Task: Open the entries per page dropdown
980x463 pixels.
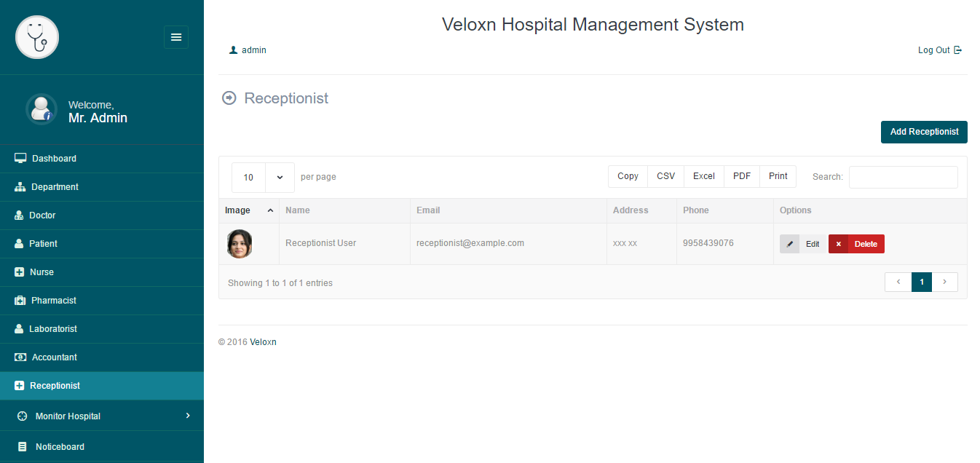Action: (263, 177)
